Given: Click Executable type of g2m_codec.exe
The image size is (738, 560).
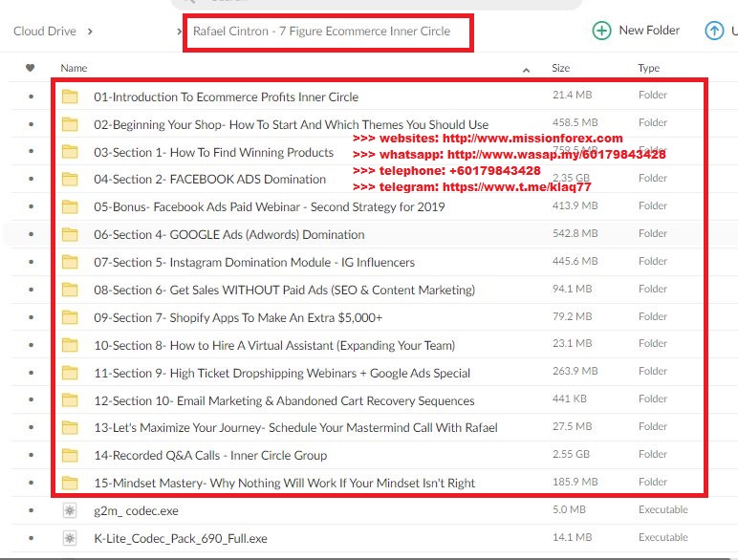Looking at the screenshot, I should click(663, 509).
